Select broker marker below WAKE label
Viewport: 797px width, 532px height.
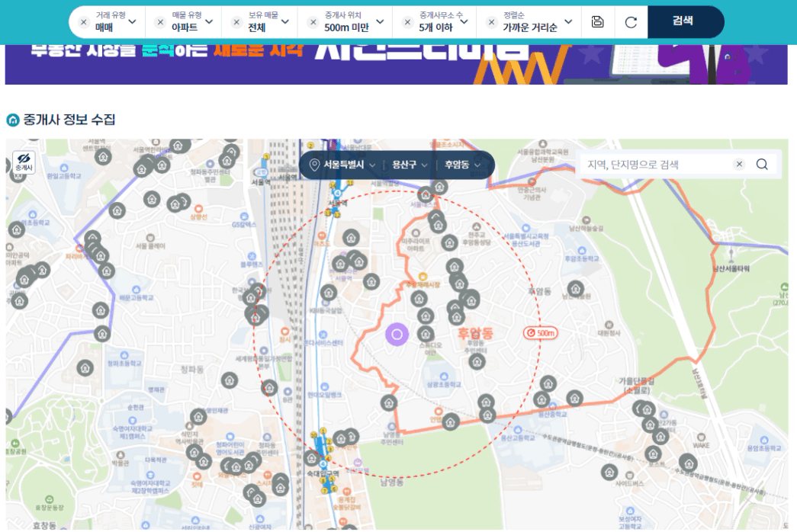coord(689,464)
